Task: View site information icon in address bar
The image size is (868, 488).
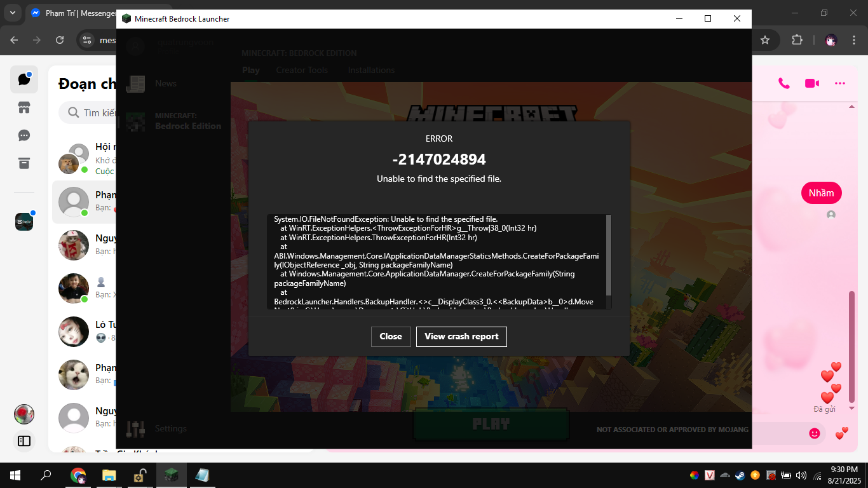Action: pyautogui.click(x=88, y=40)
